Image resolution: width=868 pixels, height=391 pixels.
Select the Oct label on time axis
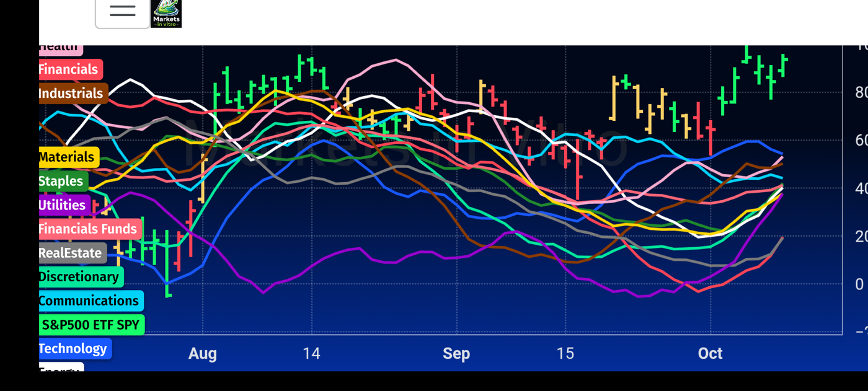pos(710,354)
